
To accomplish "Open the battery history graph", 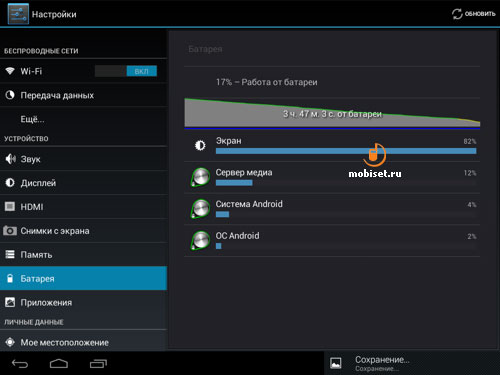I will click(332, 113).
